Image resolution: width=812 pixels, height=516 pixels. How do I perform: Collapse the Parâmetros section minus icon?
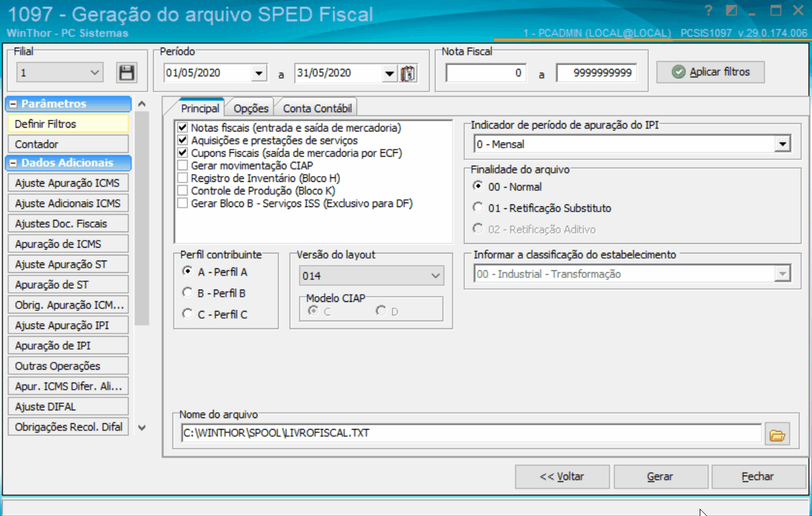[x=13, y=104]
